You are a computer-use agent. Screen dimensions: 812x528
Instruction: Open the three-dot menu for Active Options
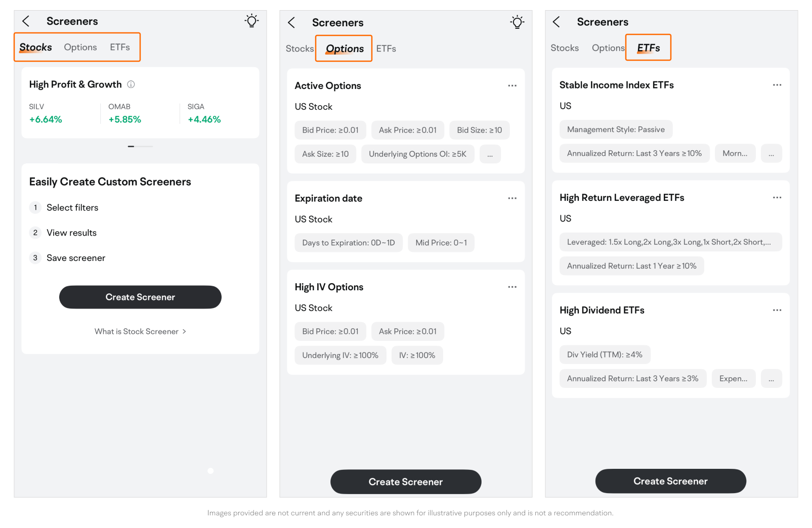pos(512,86)
